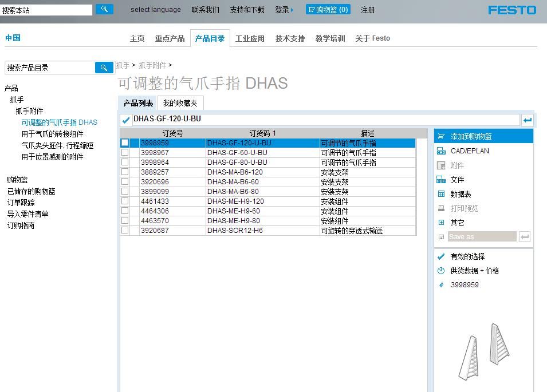Image resolution: width=547 pixels, height=392 pixels.
Task: Click the 中国 country link
Action: point(13,38)
